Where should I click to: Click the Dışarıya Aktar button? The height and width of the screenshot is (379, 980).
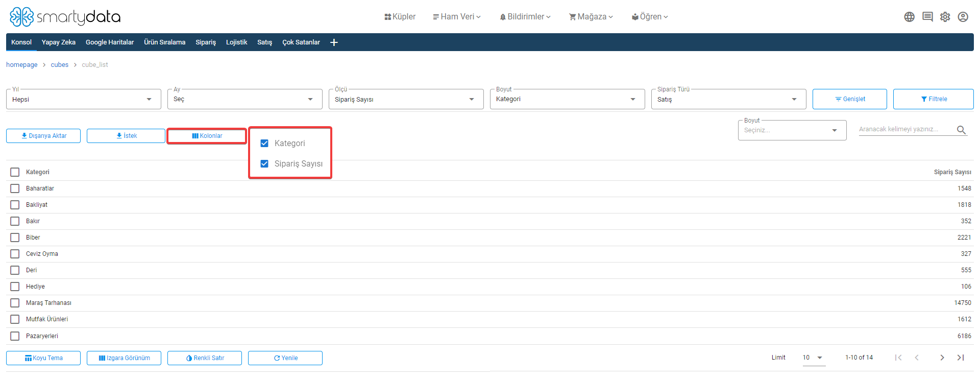point(43,136)
